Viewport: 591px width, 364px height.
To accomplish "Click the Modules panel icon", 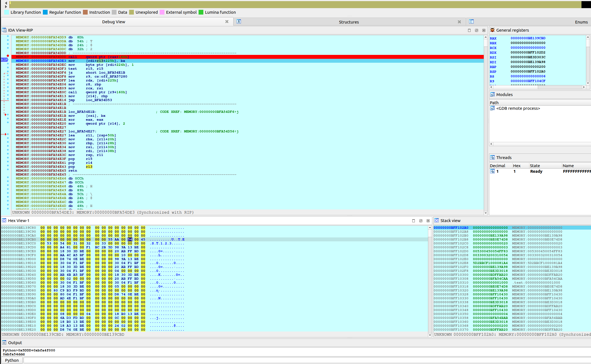I will (x=492, y=94).
